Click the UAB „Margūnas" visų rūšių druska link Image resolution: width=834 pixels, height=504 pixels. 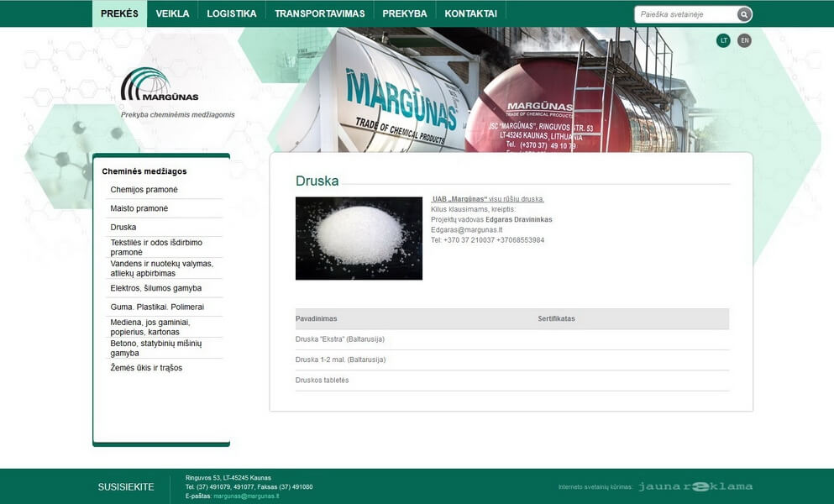(x=488, y=199)
